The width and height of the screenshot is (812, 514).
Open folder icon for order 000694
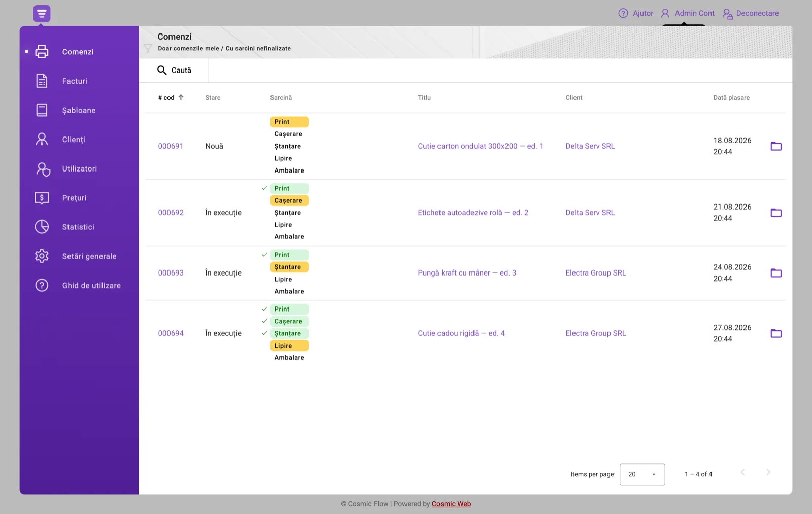pyautogui.click(x=776, y=333)
